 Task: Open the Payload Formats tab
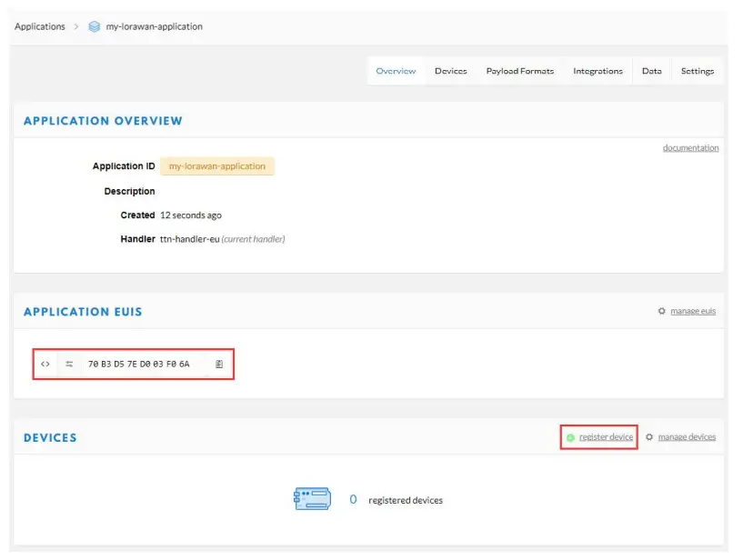(x=520, y=71)
